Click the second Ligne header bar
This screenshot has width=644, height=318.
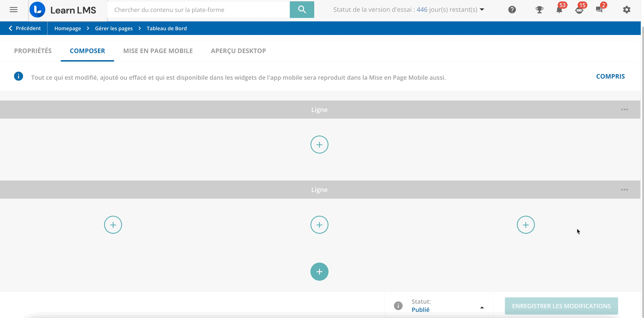(x=320, y=190)
